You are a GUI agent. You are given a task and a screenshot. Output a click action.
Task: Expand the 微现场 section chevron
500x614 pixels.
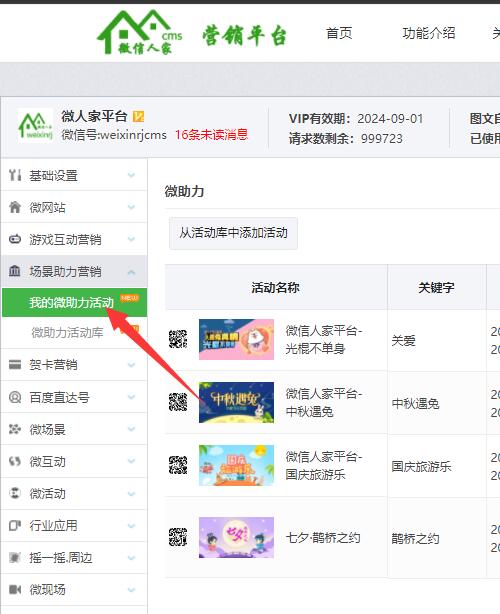tap(132, 590)
